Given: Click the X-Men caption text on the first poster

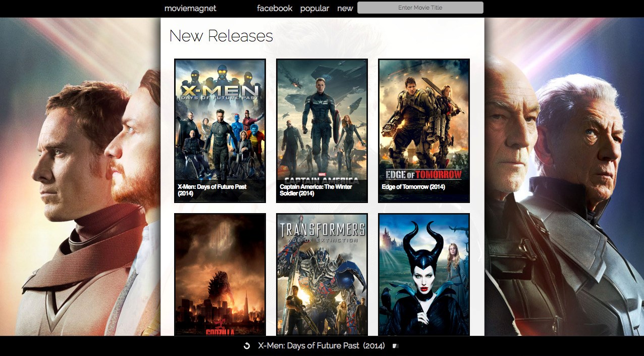Looking at the screenshot, I should 212,190.
